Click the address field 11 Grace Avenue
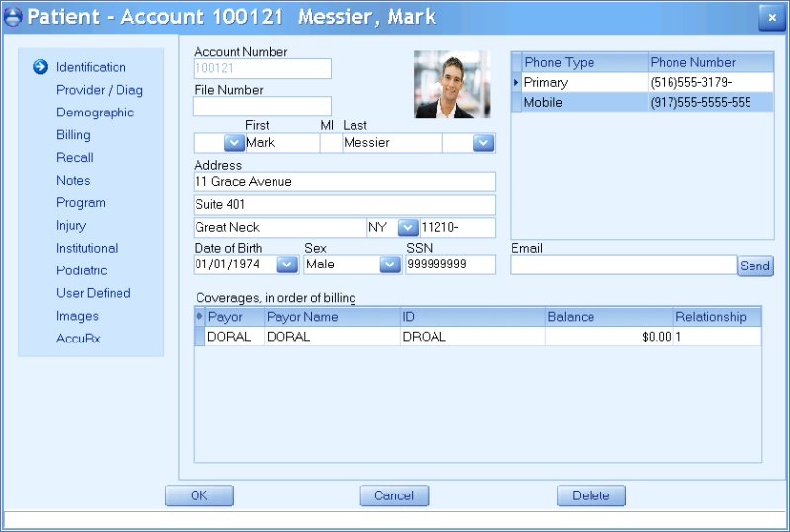This screenshot has width=790, height=532. tap(344, 182)
